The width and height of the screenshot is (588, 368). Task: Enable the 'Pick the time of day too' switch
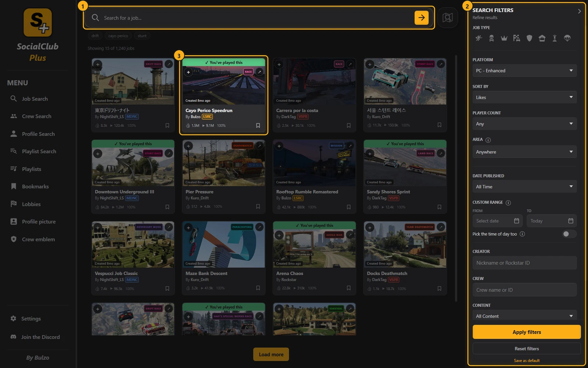point(569,234)
